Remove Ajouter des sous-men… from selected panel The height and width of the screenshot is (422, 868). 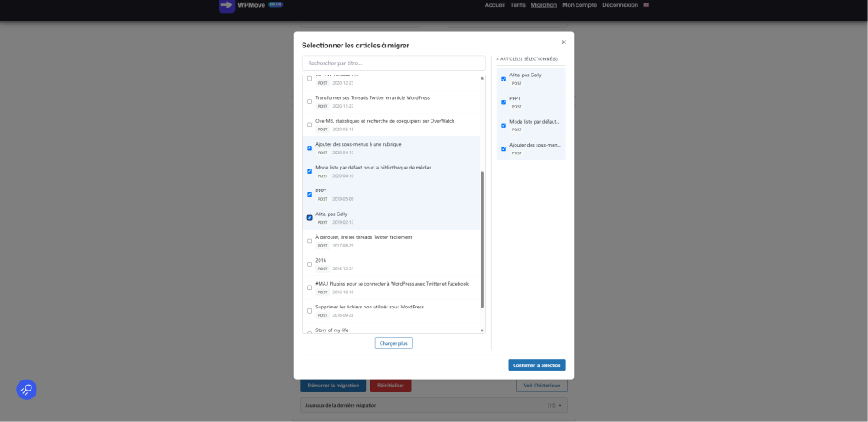click(504, 149)
